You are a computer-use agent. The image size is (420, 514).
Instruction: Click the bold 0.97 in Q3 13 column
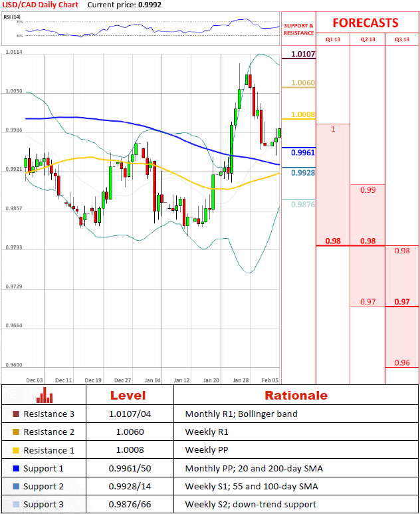point(402,302)
